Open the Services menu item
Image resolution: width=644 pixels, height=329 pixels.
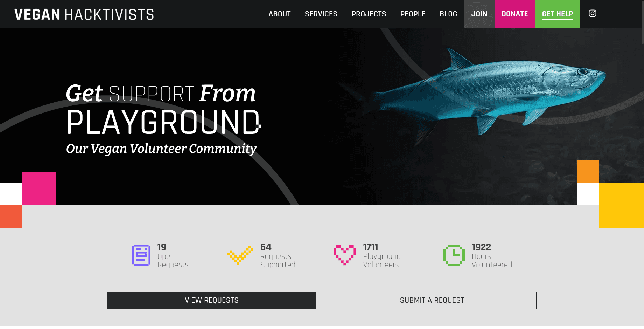(x=321, y=14)
